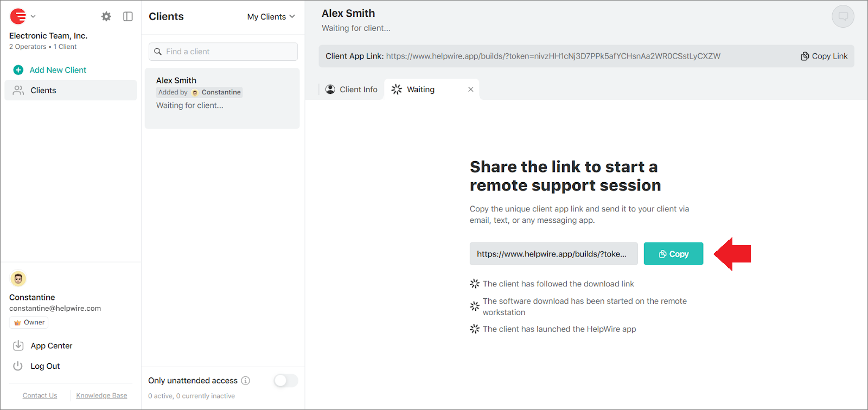This screenshot has height=410, width=868.
Task: Click the search magnifier icon
Action: pyautogui.click(x=158, y=52)
